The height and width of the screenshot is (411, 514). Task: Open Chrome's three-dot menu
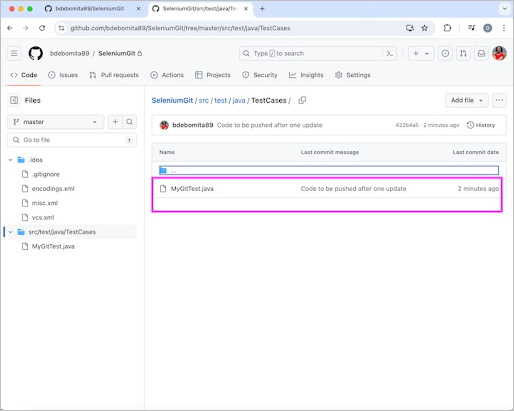tap(504, 28)
